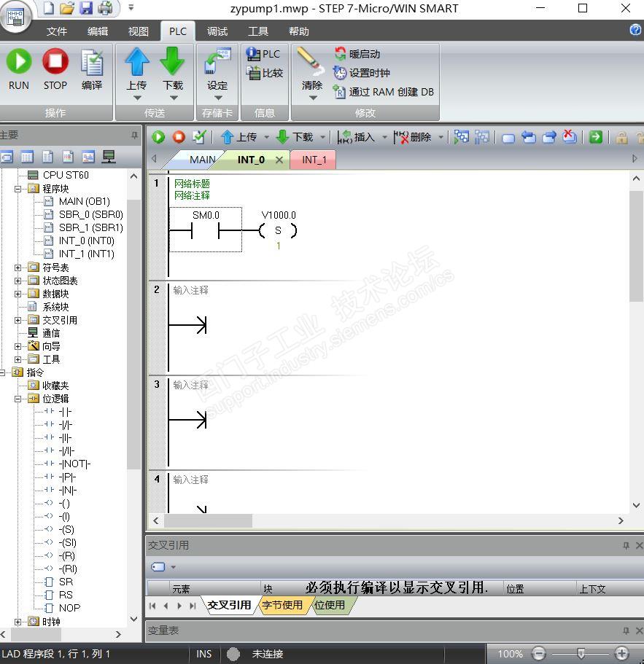Image resolution: width=644 pixels, height=664 pixels.
Task: Open the 调试 ribbon tab
Action: pos(217,31)
